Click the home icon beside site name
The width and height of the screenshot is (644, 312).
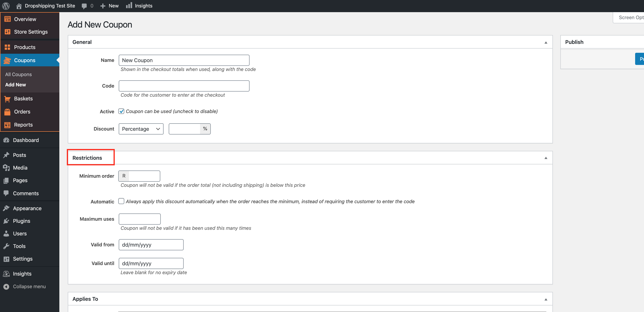[x=19, y=6]
